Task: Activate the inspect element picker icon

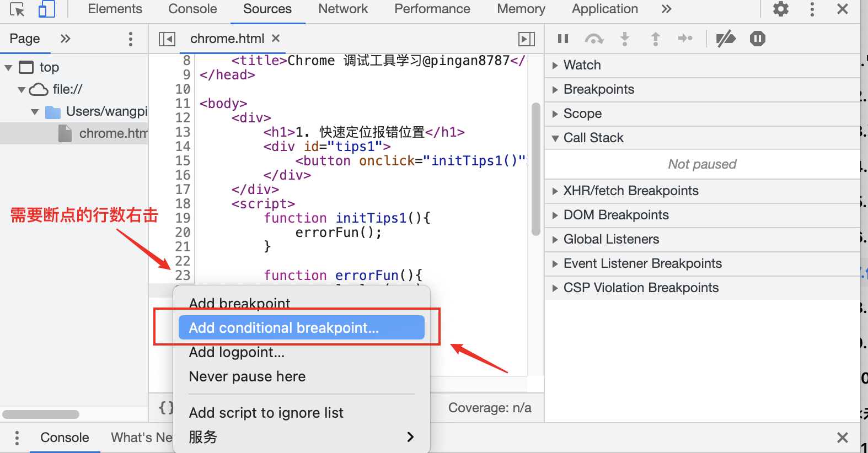Action: [17, 9]
